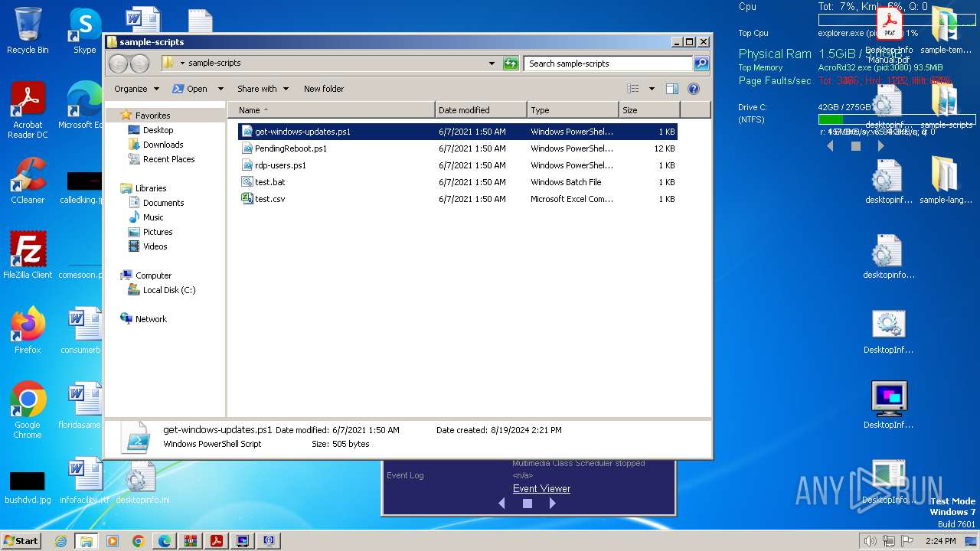
Task: Open the view options dropdown arrow
Action: 652,89
